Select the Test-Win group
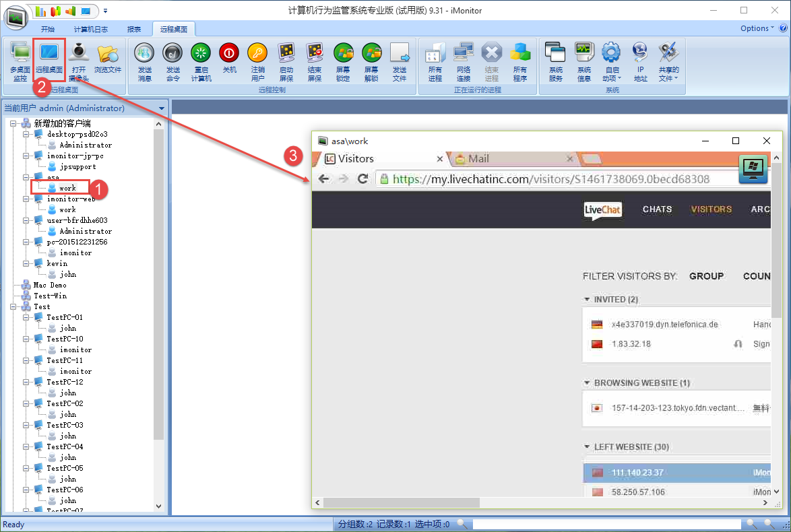The image size is (791, 532). (x=50, y=296)
